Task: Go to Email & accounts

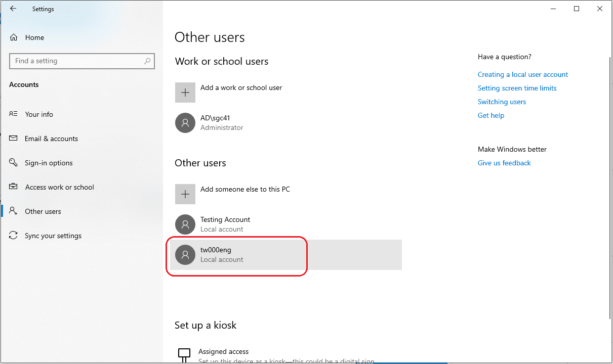Action: tap(51, 139)
